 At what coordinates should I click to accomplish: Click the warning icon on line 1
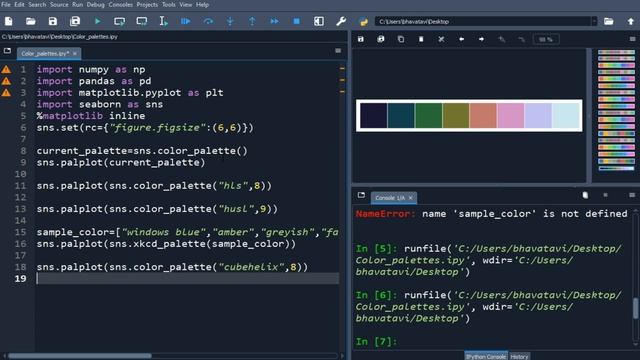(x=6, y=70)
